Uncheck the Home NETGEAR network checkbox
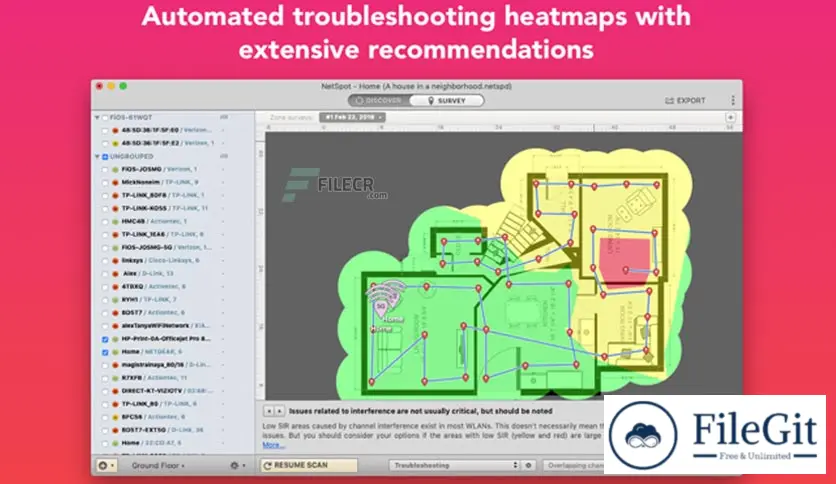The height and width of the screenshot is (484, 836). tap(105, 352)
